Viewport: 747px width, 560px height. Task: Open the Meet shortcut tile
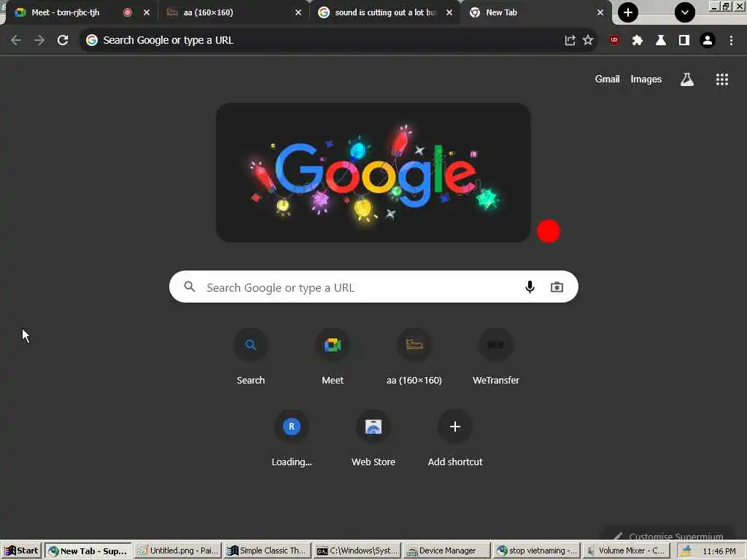tap(333, 356)
